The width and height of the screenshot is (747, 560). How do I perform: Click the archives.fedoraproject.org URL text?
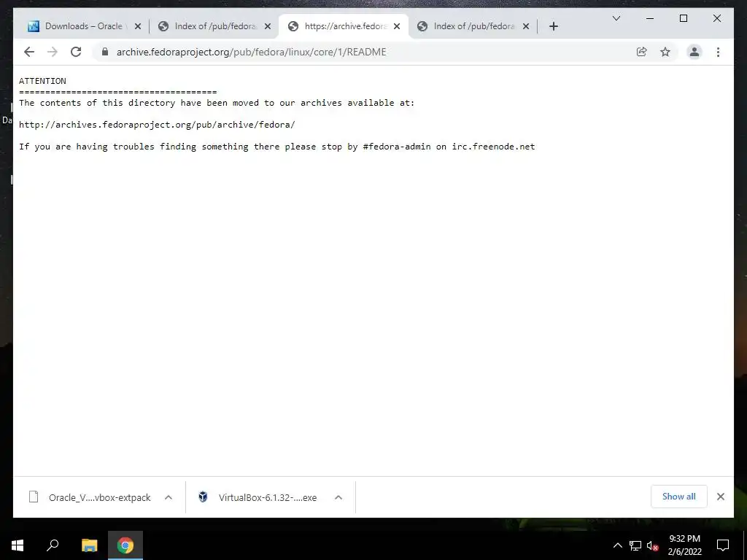coord(157,125)
